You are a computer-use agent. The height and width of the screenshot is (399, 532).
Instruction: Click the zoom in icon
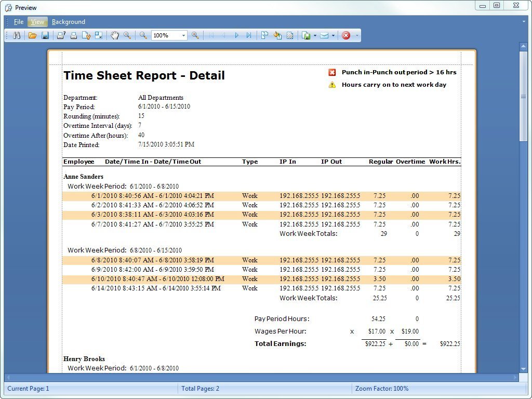click(195, 35)
